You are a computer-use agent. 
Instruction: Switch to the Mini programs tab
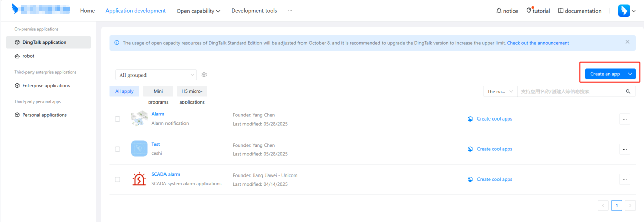click(x=158, y=91)
